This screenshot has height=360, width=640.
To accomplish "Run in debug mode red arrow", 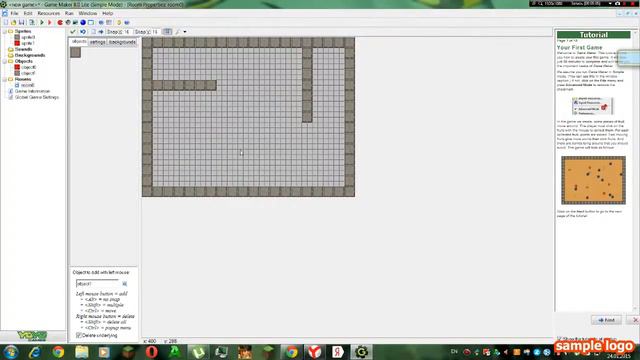I will tap(49, 22).
